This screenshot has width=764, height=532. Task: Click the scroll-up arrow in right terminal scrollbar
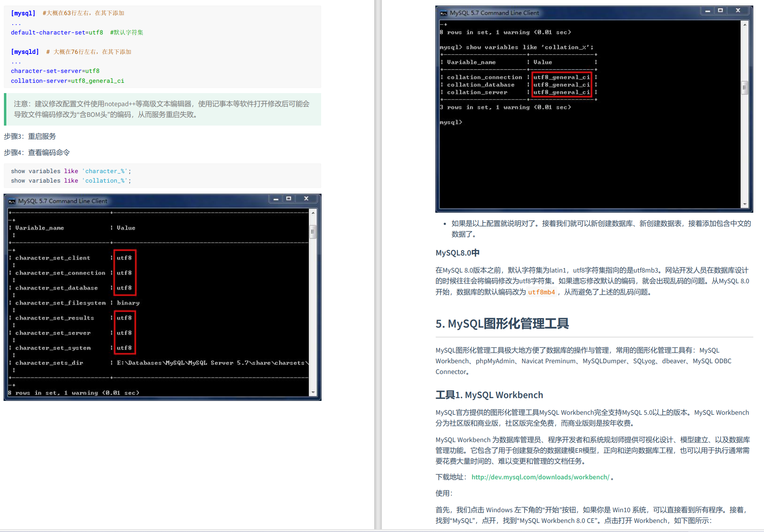click(744, 24)
